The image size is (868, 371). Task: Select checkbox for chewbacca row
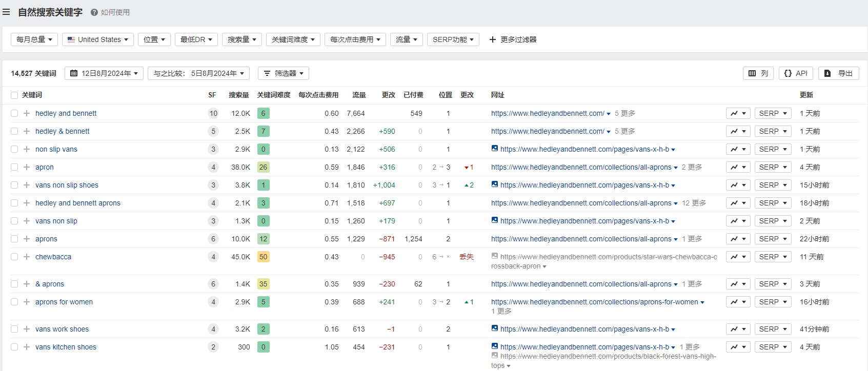pyautogui.click(x=14, y=257)
